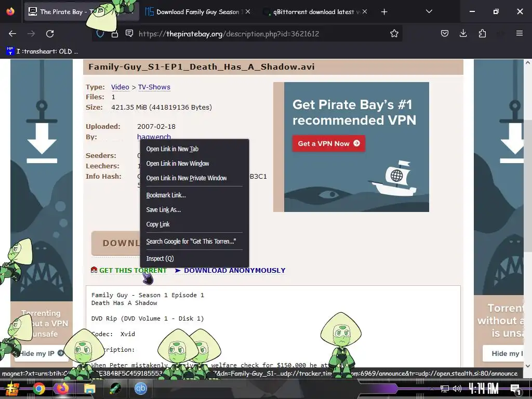The image size is (532, 399).
Task: Click the page vertical scrollbar
Action: coord(528,186)
